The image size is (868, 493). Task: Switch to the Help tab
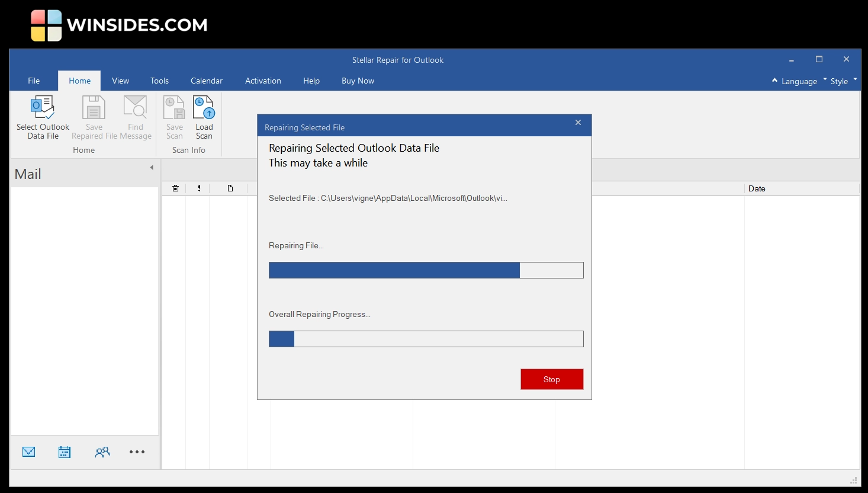tap(311, 81)
